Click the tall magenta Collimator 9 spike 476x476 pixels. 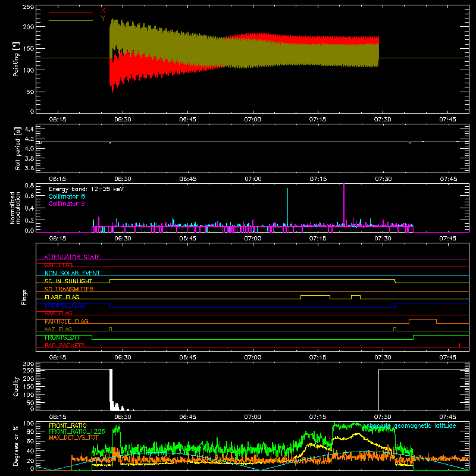344,204
